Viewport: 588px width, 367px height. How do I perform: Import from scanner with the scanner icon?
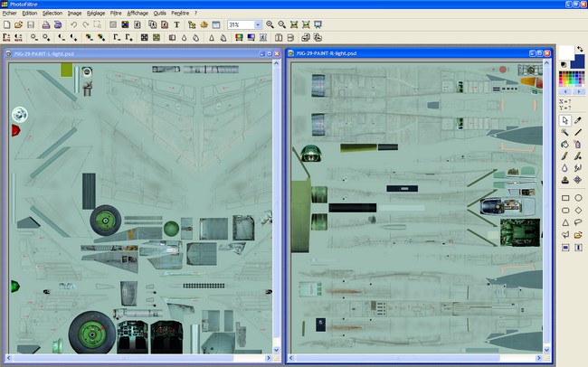click(58, 24)
